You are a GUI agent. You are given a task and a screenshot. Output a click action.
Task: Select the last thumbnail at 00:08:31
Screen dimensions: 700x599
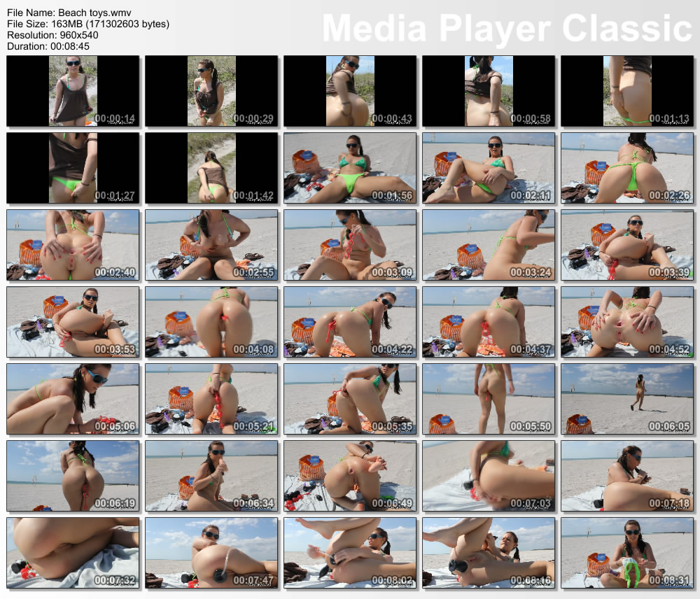tap(627, 553)
